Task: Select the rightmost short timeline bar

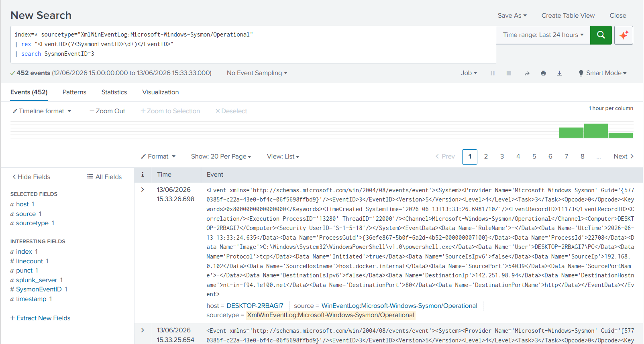Action: [x=621, y=135]
